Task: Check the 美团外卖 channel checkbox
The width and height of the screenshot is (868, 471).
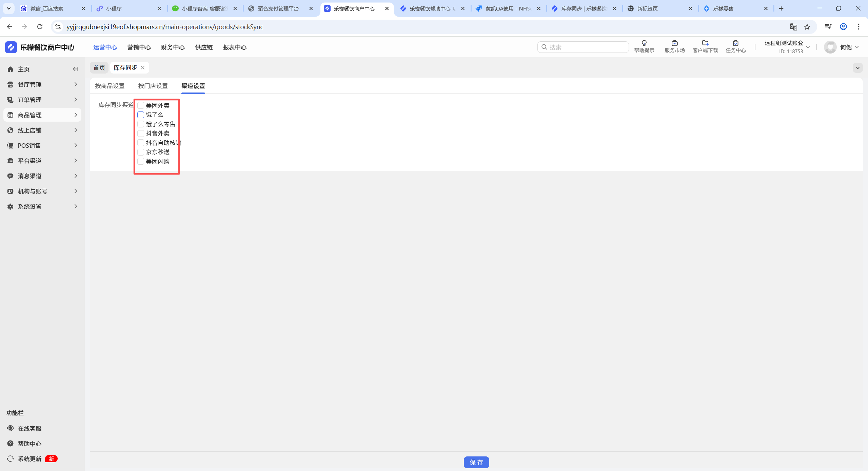Action: (x=141, y=105)
